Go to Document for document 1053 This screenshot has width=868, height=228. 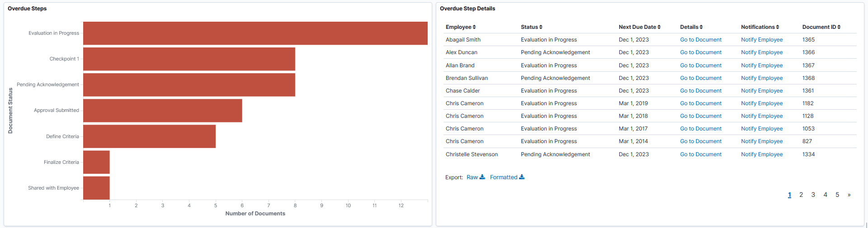701,129
